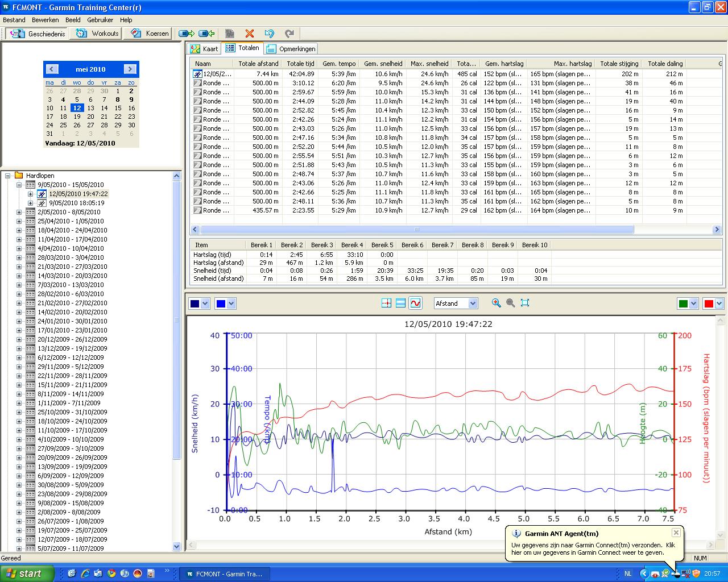Image resolution: width=728 pixels, height=582 pixels.
Task: Open the bright blue pace series color dropdown
Action: pos(231,304)
